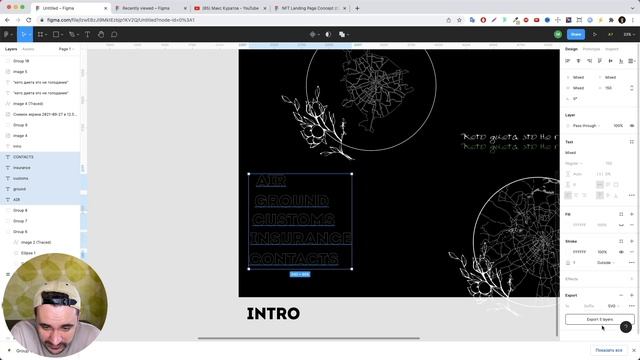Reload the browser page

coord(29,20)
